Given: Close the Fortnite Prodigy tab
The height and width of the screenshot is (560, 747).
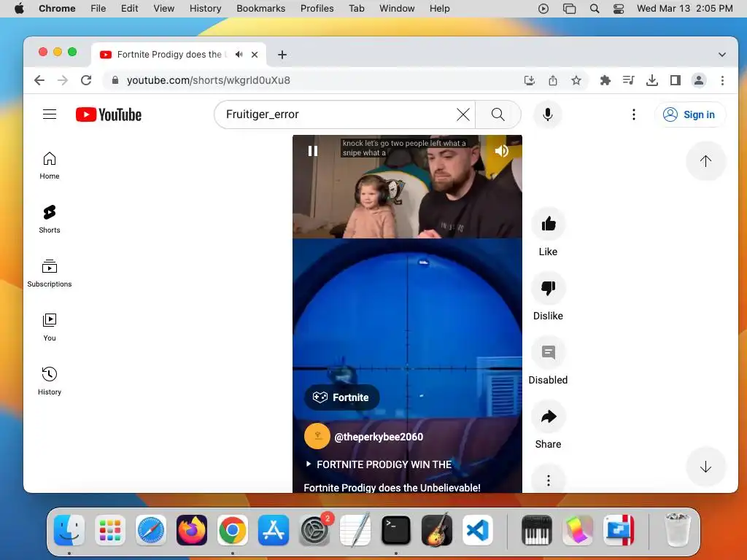Looking at the screenshot, I should (x=255, y=54).
